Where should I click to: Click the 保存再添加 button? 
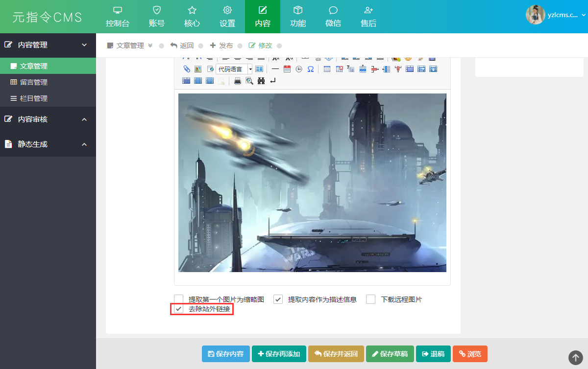[279, 354]
